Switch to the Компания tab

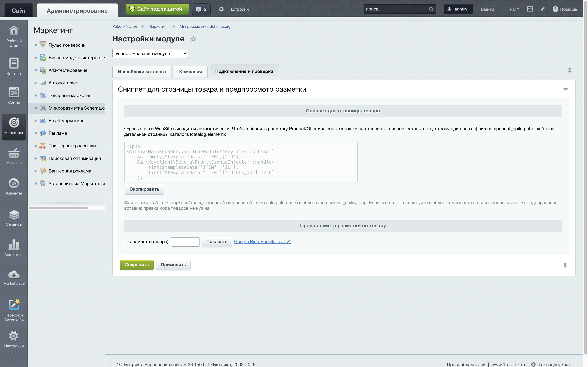click(x=191, y=72)
